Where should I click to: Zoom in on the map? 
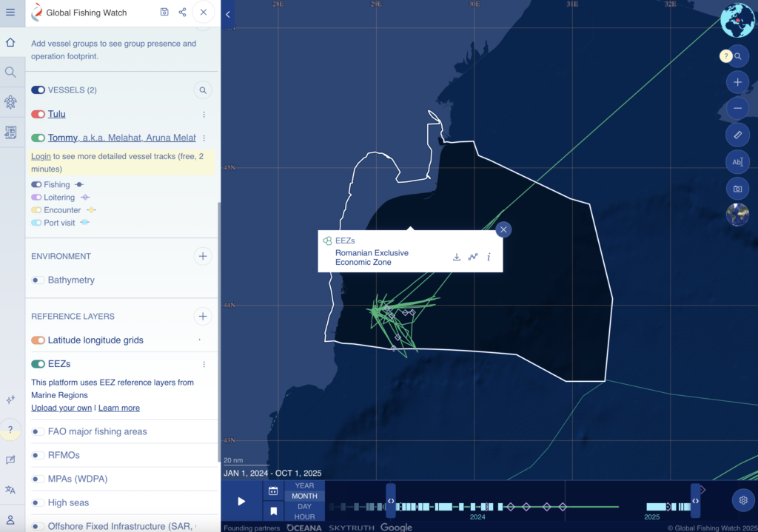(737, 82)
